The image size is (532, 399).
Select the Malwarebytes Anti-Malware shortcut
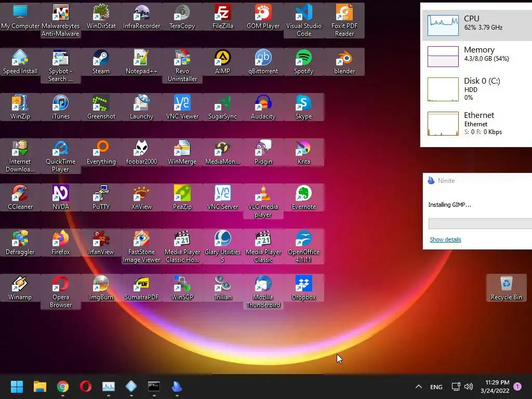[x=60, y=20]
